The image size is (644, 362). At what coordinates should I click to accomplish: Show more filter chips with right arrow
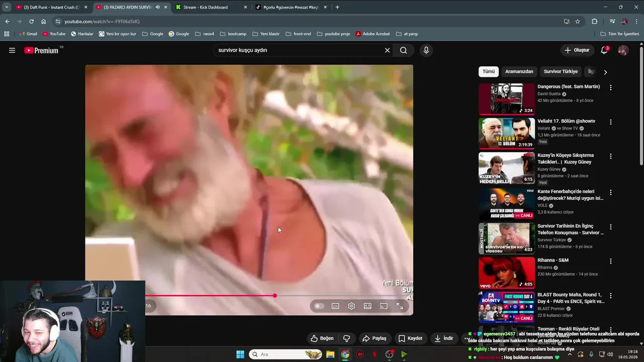tap(605, 72)
